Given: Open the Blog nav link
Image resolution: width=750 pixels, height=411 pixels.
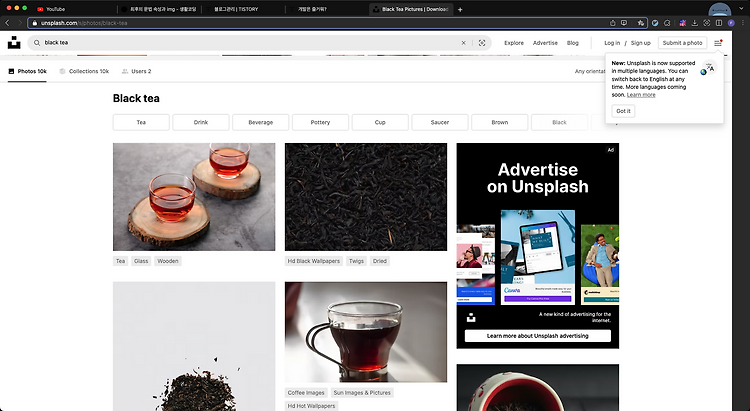Looking at the screenshot, I should pos(573,43).
